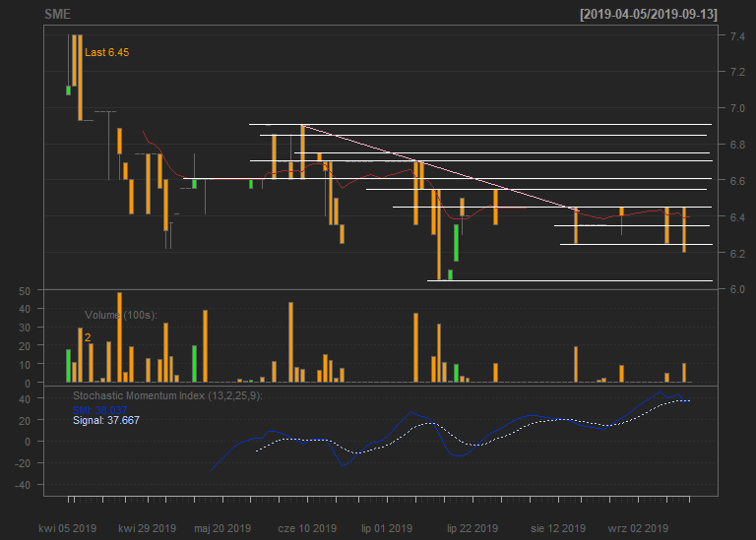
Task: Click the date range 2019-04-05/2019-09-13 label
Action: (649, 15)
